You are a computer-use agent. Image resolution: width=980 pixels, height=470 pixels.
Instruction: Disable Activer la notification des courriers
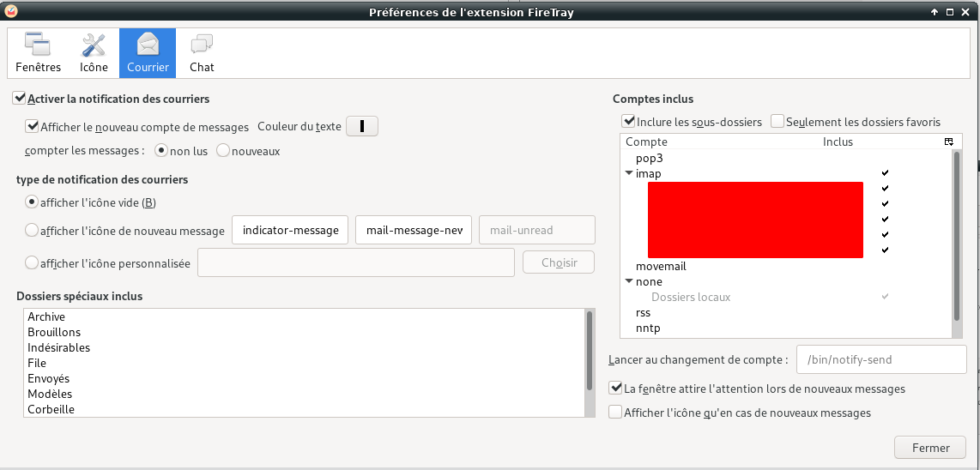click(x=20, y=99)
